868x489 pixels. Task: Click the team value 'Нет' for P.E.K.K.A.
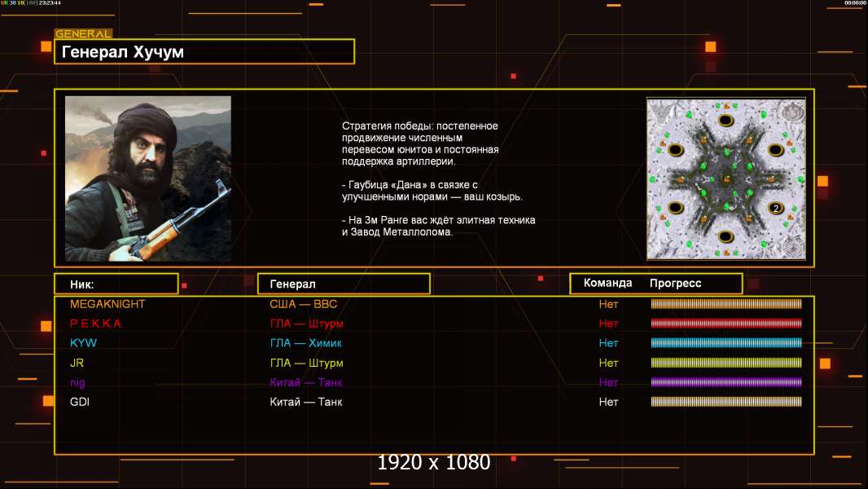tap(608, 324)
